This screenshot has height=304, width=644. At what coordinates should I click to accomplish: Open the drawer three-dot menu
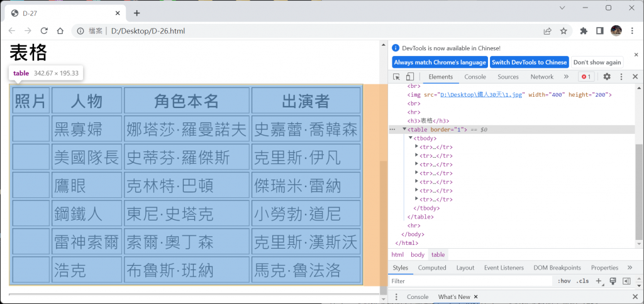[396, 296]
